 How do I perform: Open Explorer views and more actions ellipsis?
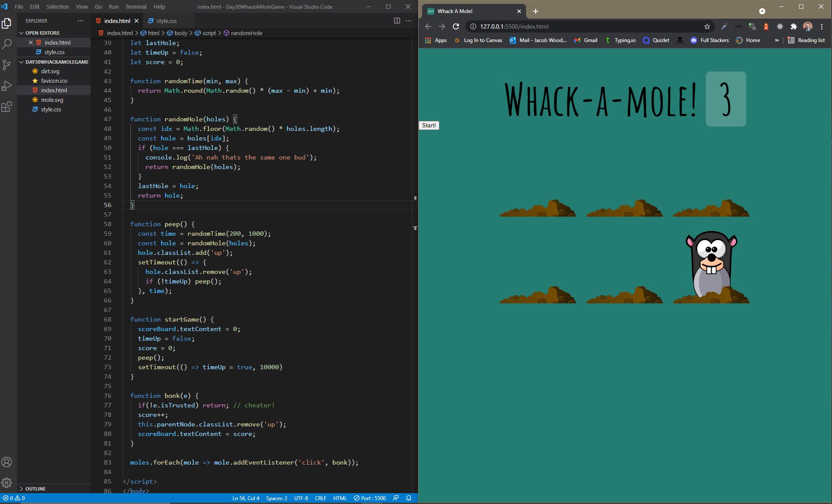[x=81, y=21]
